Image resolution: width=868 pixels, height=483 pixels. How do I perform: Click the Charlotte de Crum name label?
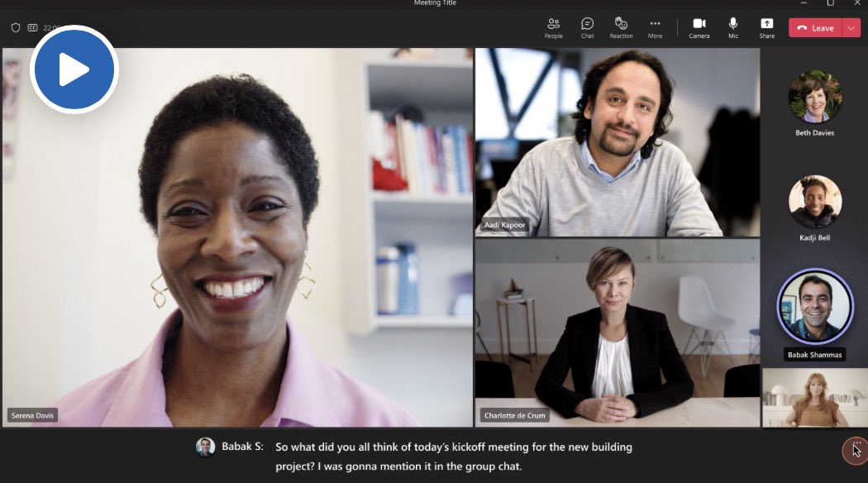click(x=515, y=415)
